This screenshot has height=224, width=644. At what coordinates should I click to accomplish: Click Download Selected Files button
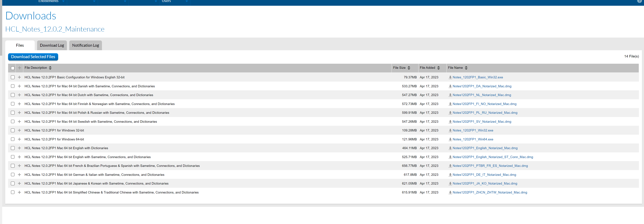coord(33,57)
